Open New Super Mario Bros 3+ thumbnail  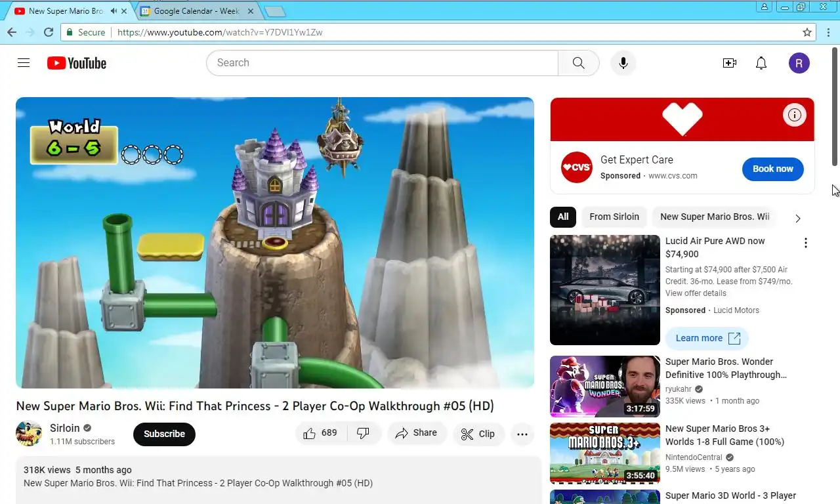pyautogui.click(x=605, y=453)
